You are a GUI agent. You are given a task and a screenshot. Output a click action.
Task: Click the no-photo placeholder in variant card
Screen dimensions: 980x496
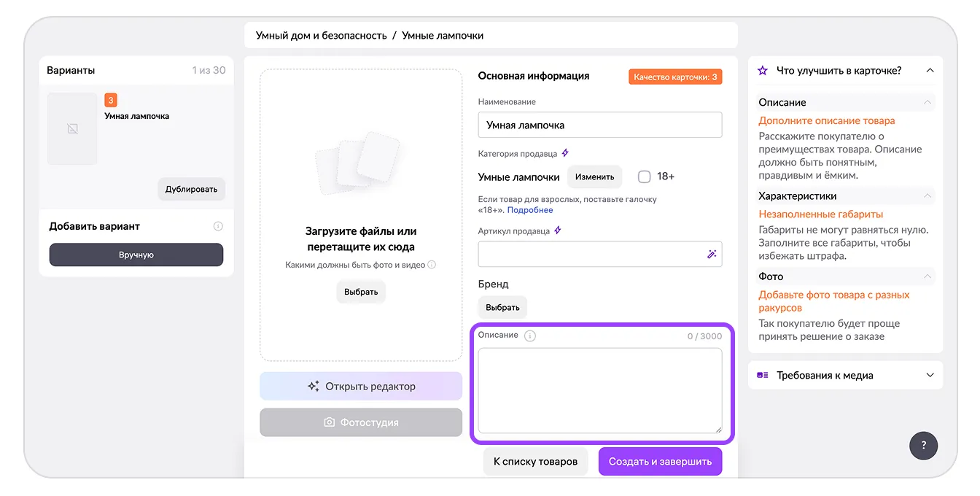pyautogui.click(x=72, y=129)
